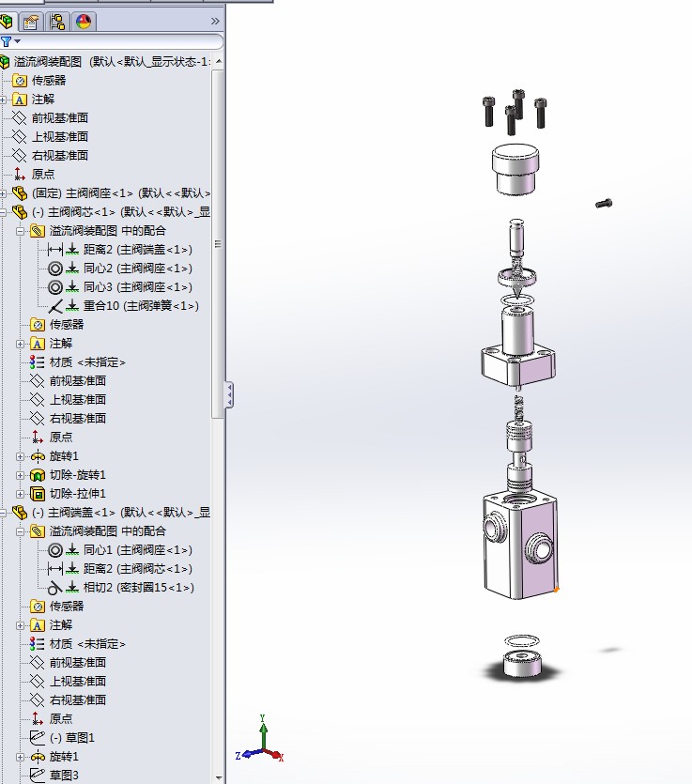Collapse the 主阀端盖<1> component
The image size is (692, 784).
tap(3, 513)
